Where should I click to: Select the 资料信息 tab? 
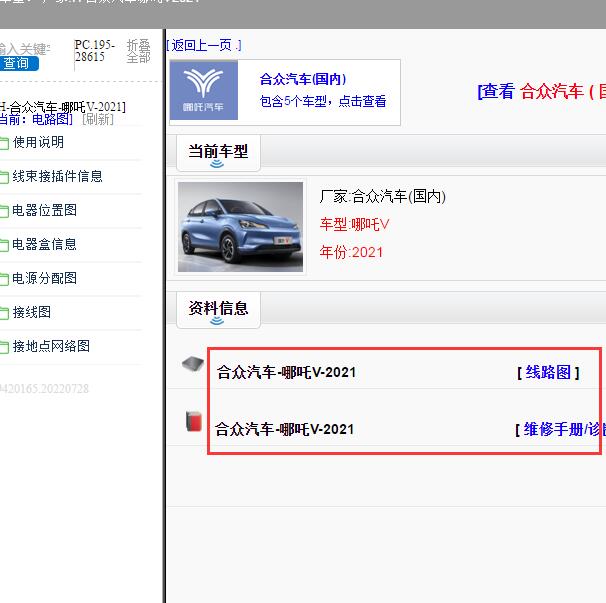point(218,310)
